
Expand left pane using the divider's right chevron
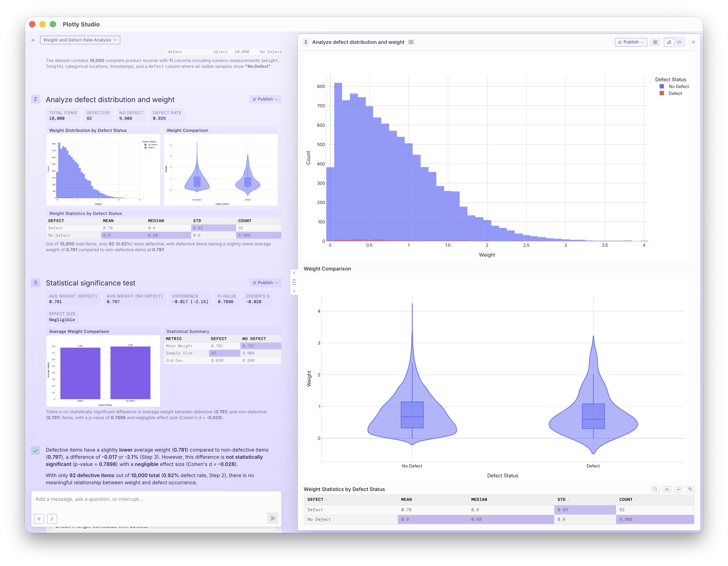coord(294,291)
